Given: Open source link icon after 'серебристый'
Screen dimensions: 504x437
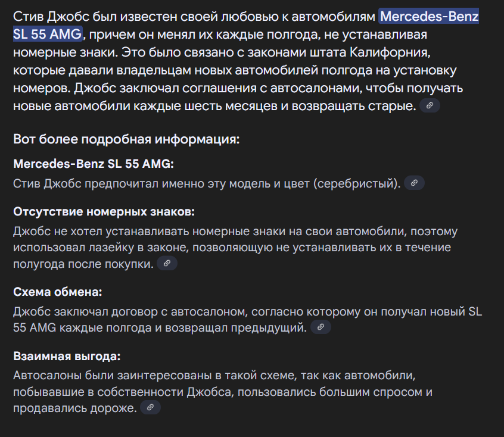Looking at the screenshot, I should point(414,183).
